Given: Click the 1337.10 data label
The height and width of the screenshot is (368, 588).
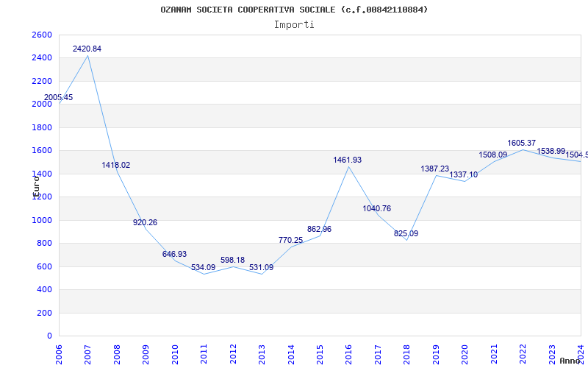Looking at the screenshot, I should click(x=464, y=174).
